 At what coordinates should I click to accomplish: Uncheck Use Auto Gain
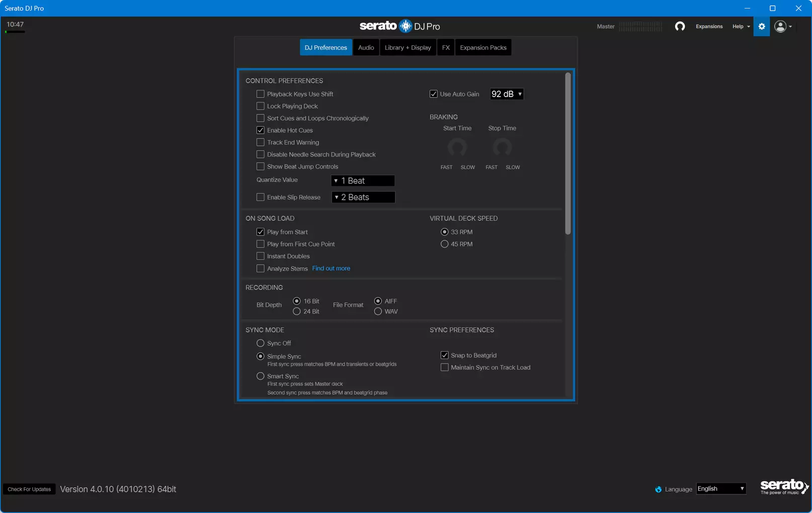point(433,94)
